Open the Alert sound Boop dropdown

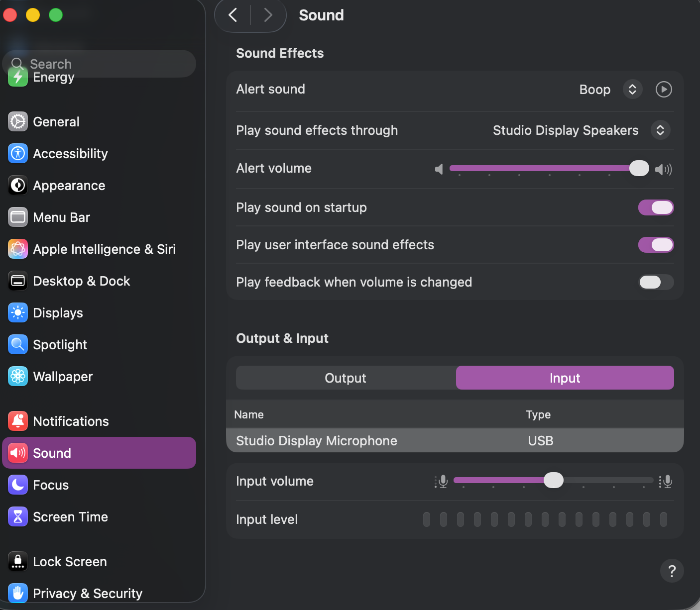[x=632, y=90]
